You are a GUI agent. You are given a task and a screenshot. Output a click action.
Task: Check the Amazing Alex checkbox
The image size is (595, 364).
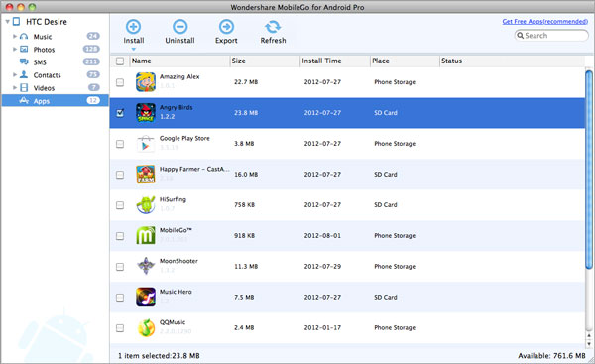click(120, 82)
